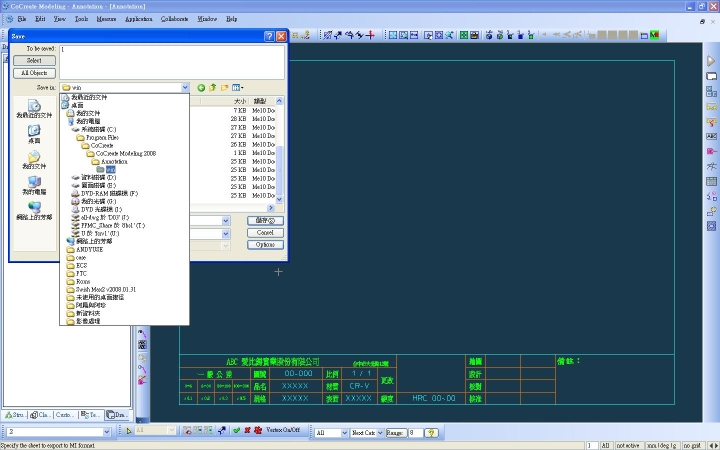Click the file list vertical scrollbar down arrow
This screenshot has height=450, width=720.
pyautogui.click(x=279, y=199)
